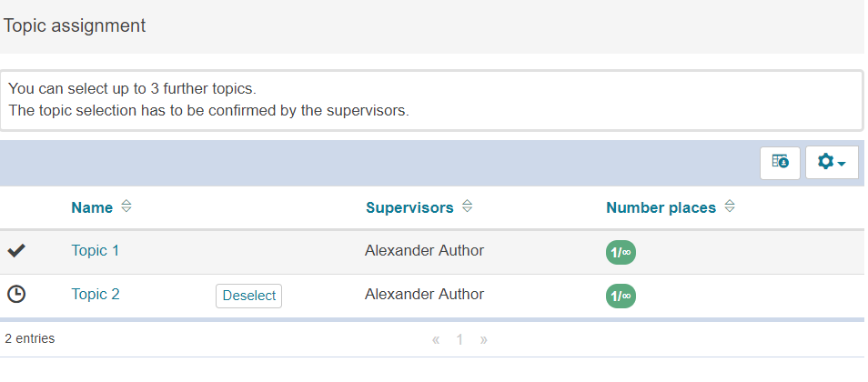Click the clock pending icon beside Topic 2
The height and width of the screenshot is (382, 868).
point(16,295)
